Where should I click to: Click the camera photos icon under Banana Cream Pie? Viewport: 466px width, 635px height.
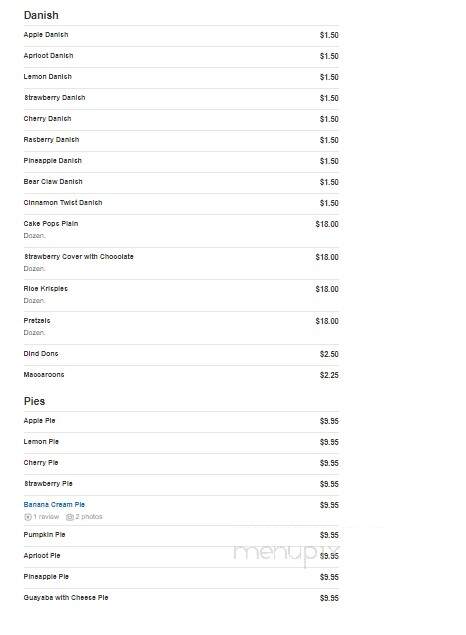[x=70, y=517]
